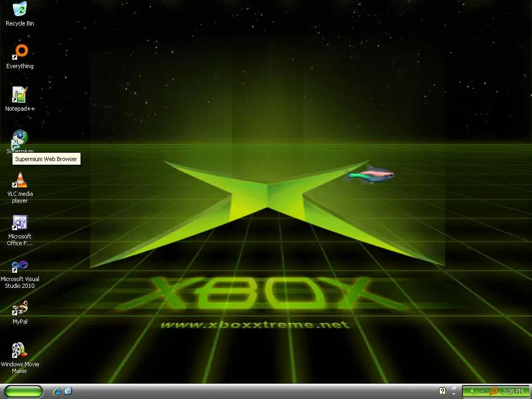Open the green Start button

click(24, 391)
